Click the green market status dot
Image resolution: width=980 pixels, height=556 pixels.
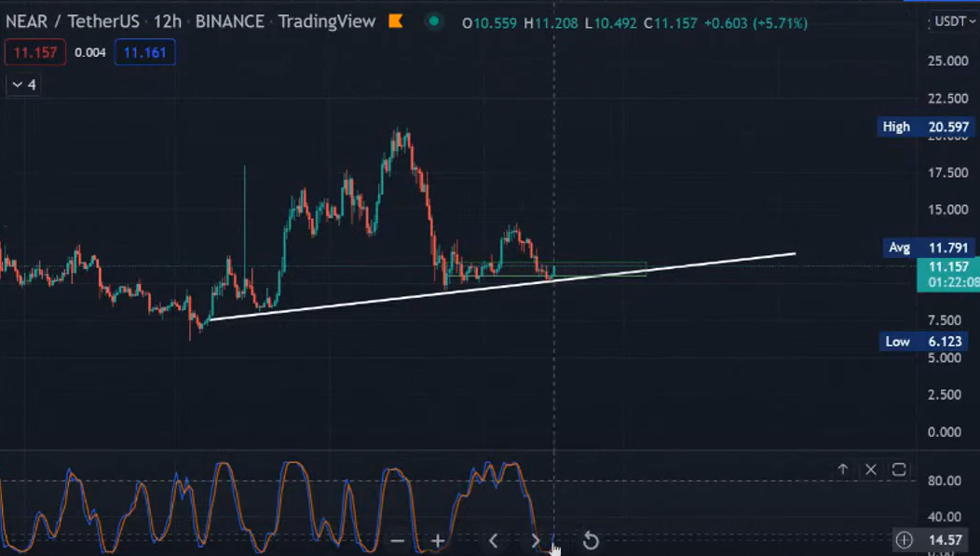[x=433, y=20]
